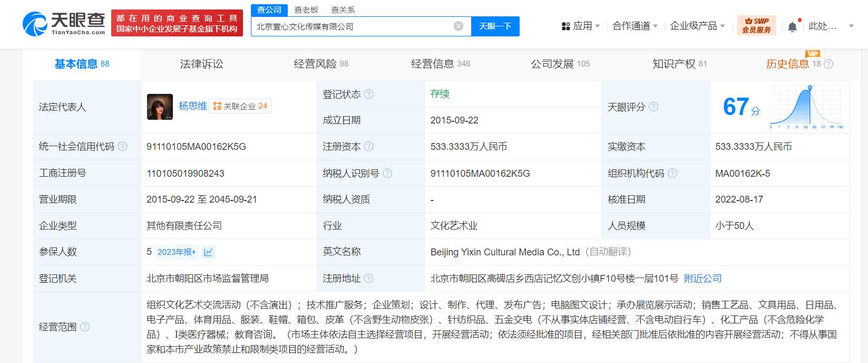Click the 天眼评分 score distribution chart
The image size is (868, 363).
click(x=806, y=107)
